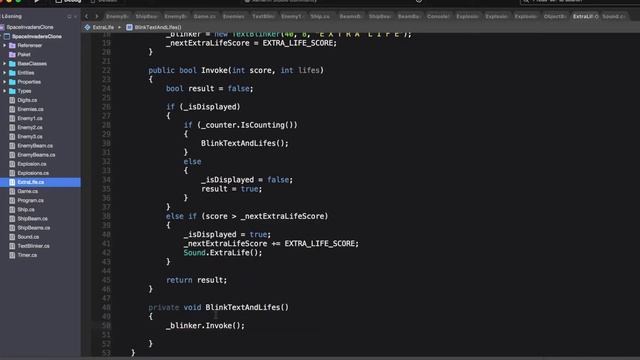The image size is (640, 360).
Task: Click the Enemy1.cs file icon
Action: click(x=12, y=118)
